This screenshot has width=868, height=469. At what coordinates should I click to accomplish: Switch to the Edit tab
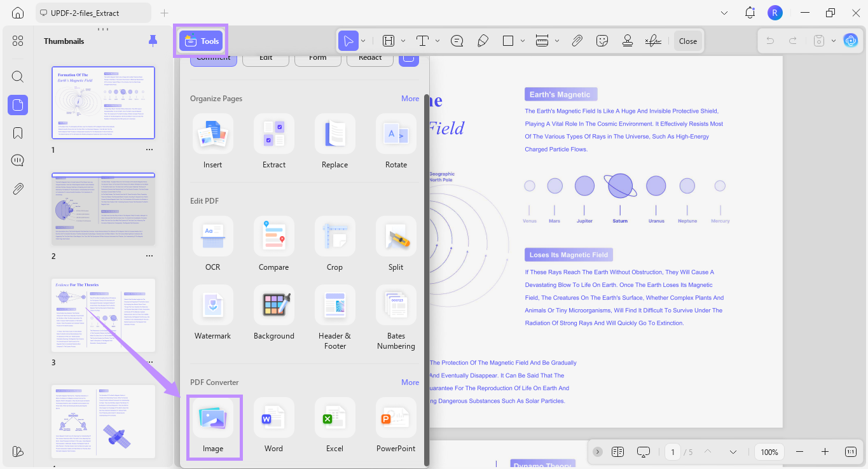pyautogui.click(x=265, y=57)
